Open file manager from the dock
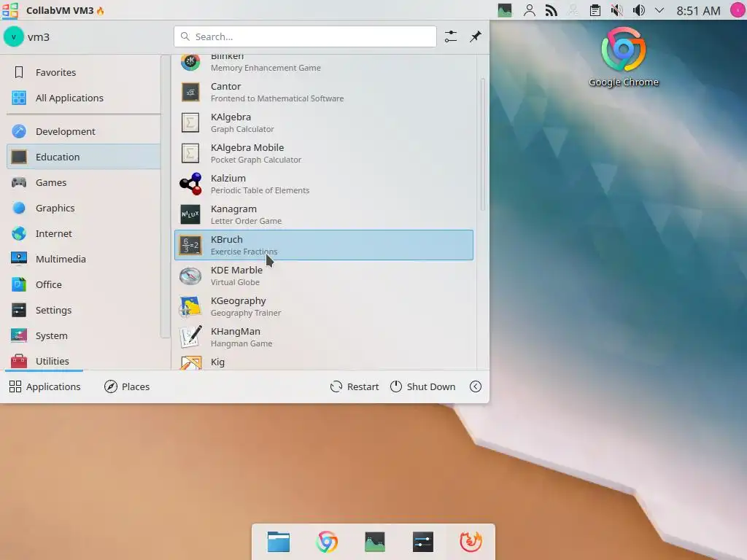 [x=279, y=542]
